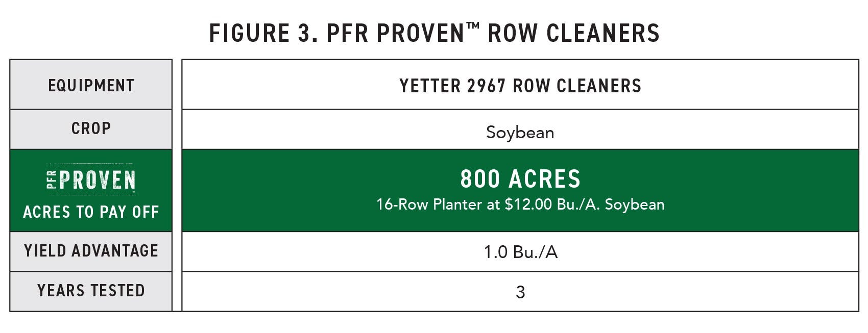
Task: Click the word CLEANERS in title
Action: point(603,33)
